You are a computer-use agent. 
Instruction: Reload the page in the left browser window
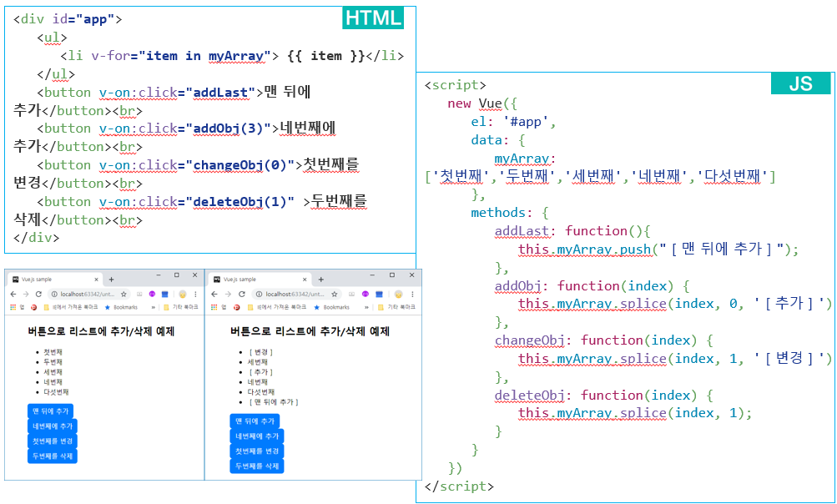tap(38, 295)
